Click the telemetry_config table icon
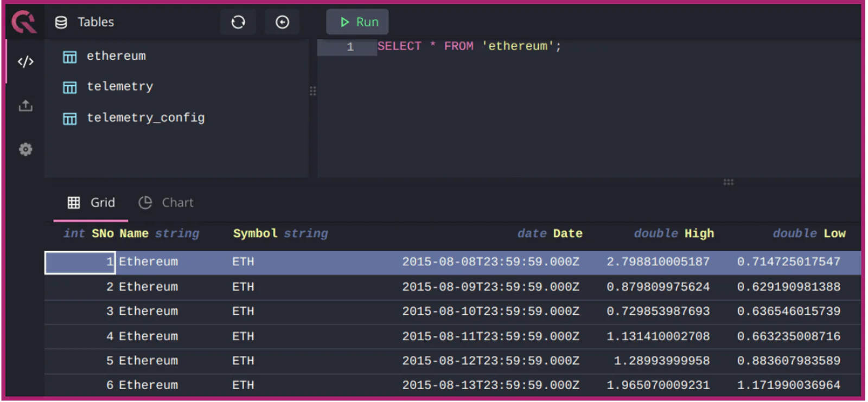868x402 pixels. pyautogui.click(x=70, y=118)
